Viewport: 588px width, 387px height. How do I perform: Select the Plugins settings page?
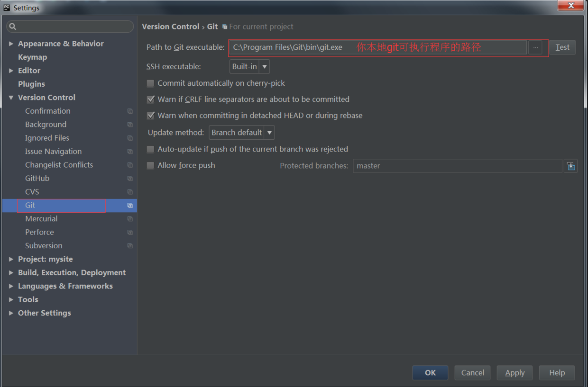click(31, 84)
